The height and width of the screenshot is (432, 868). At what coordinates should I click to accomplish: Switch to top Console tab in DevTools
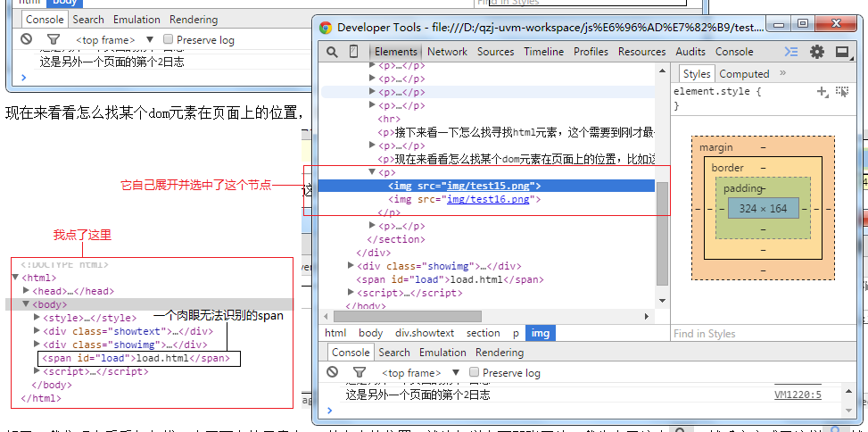click(x=734, y=52)
